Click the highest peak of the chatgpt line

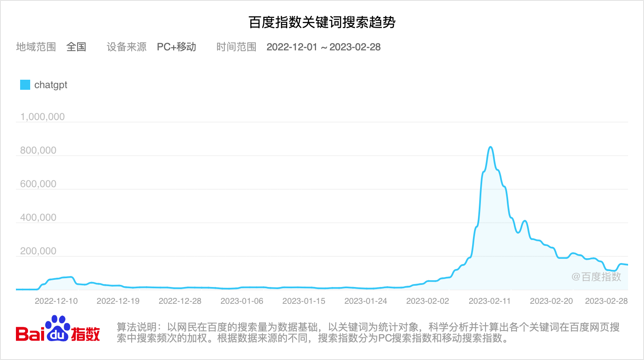pyautogui.click(x=491, y=147)
